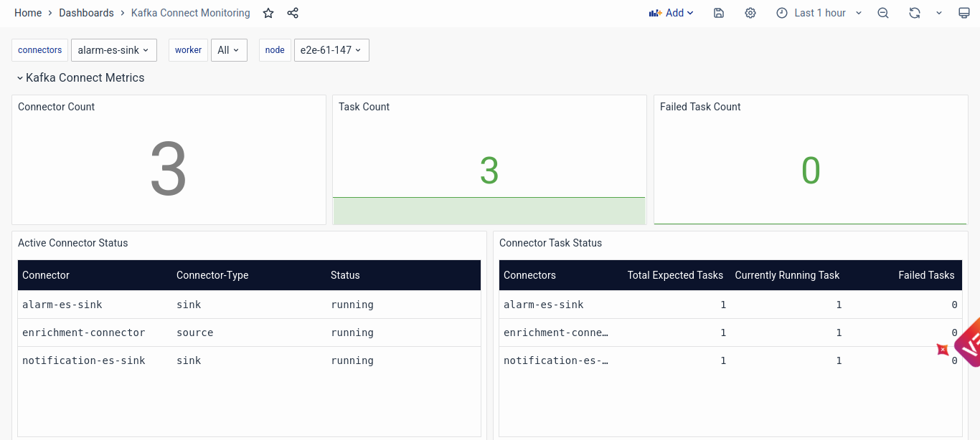Image resolution: width=980 pixels, height=440 pixels.
Task: Click the Connector Task Status panel title
Action: [550, 243]
